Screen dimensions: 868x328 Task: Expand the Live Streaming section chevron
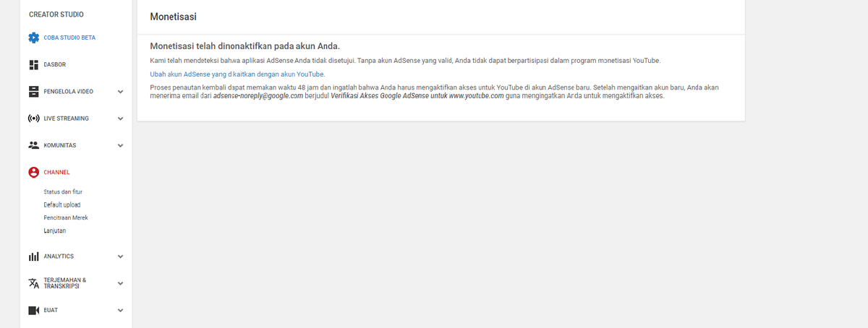tap(121, 118)
